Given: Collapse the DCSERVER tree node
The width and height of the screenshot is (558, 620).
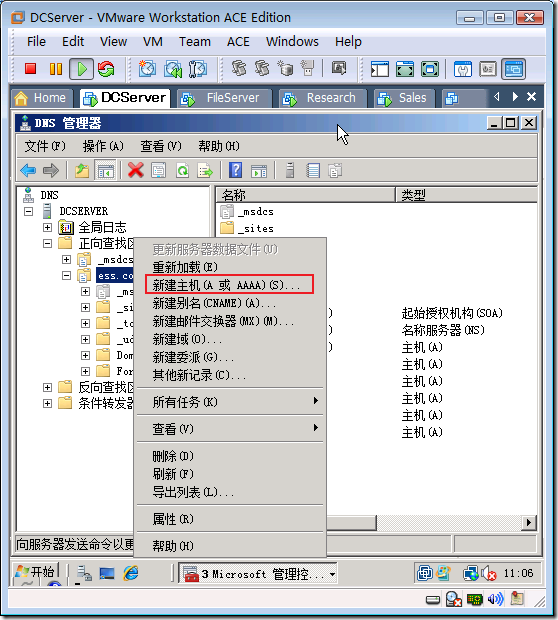Looking at the screenshot, I should (x=28, y=212).
